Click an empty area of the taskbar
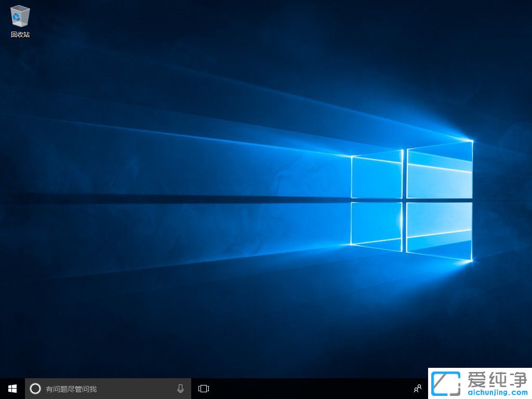 click(x=312, y=388)
